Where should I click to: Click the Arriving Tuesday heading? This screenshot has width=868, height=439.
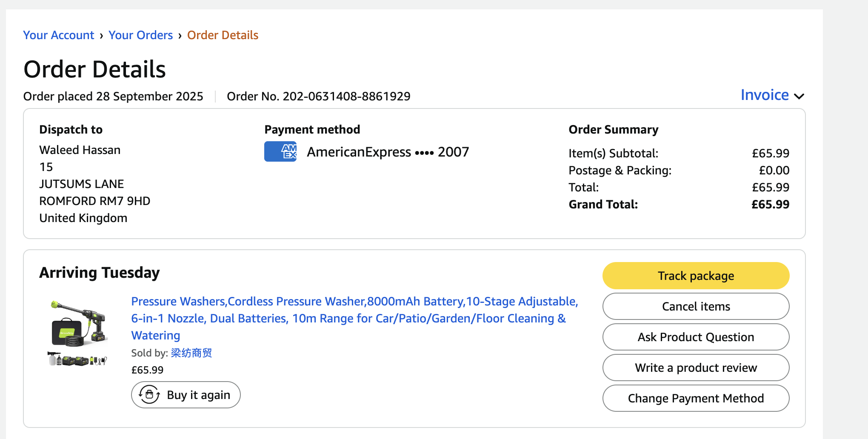100,273
